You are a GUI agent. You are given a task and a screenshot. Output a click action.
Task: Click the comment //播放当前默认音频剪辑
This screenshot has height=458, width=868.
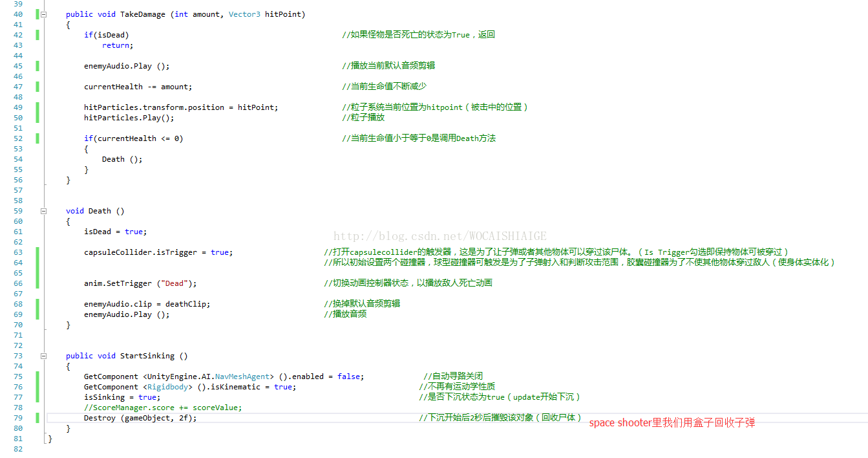(388, 66)
